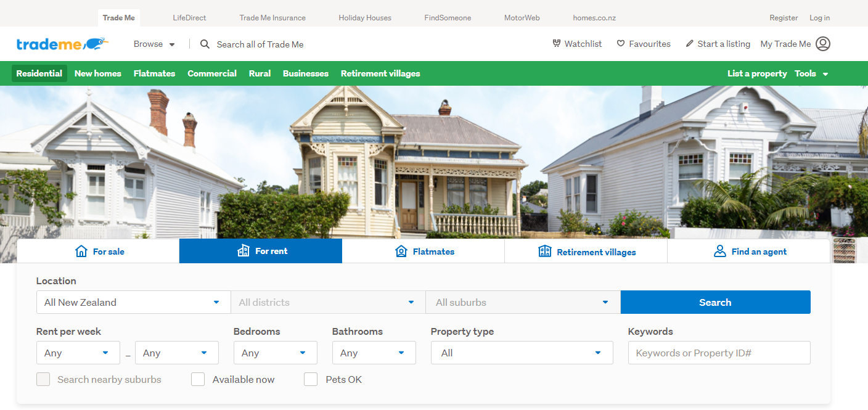Open the Bedrooms dropdown
This screenshot has height=410, width=868.
coord(276,353)
